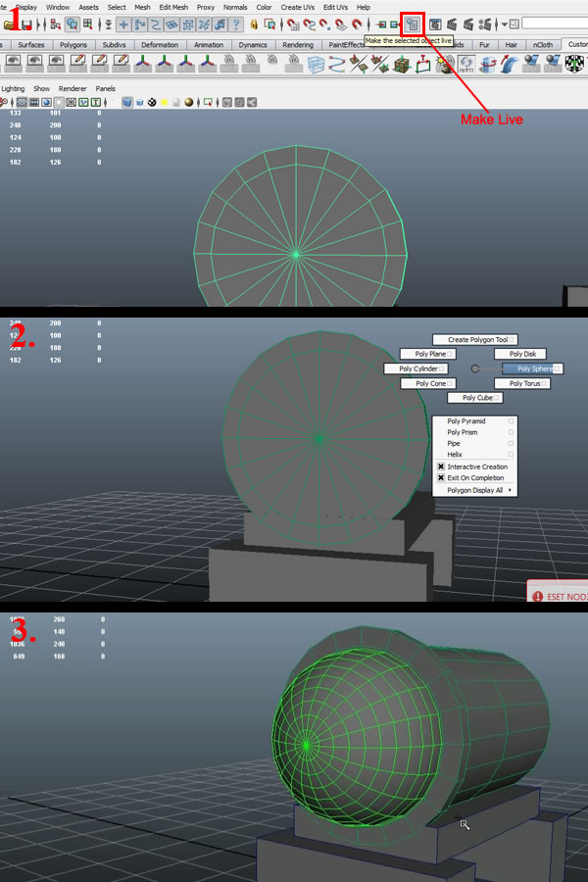Select Helix in the primitives list
This screenshot has width=588, height=882.
pos(455,455)
